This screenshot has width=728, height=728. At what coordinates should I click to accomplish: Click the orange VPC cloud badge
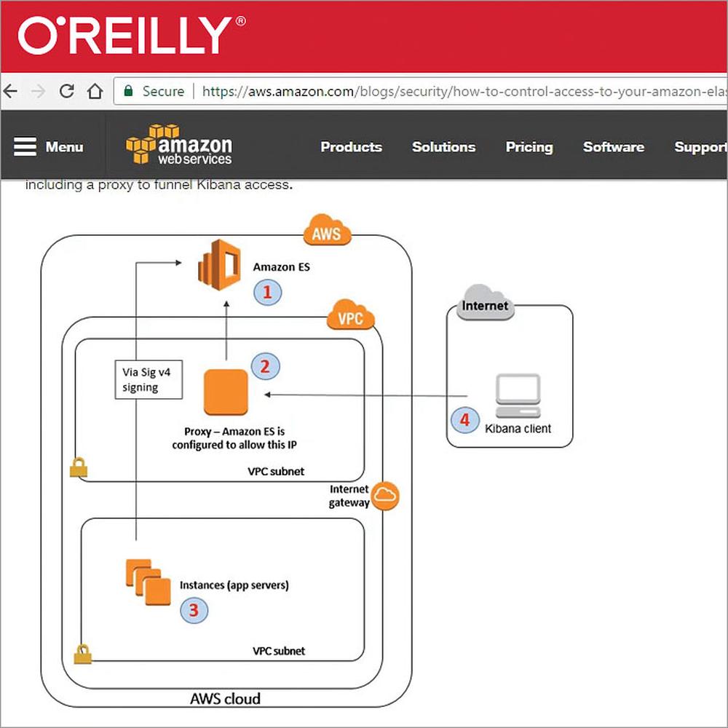click(x=351, y=314)
